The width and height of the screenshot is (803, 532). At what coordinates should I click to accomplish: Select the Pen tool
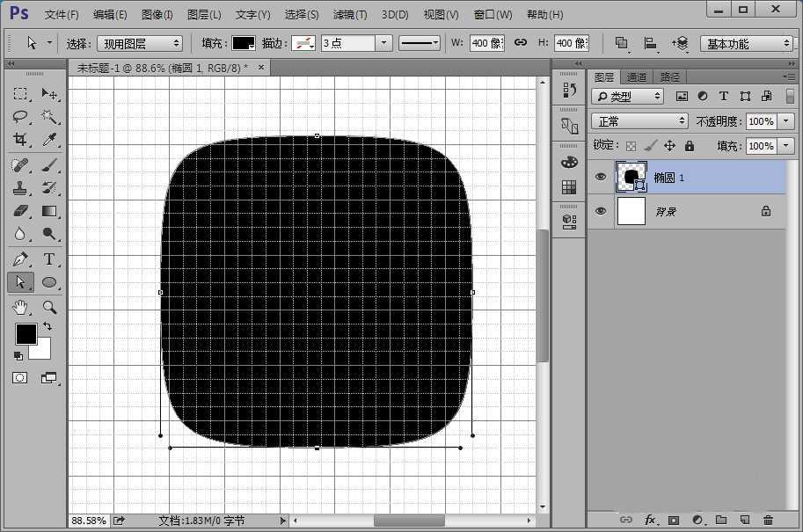click(21, 259)
